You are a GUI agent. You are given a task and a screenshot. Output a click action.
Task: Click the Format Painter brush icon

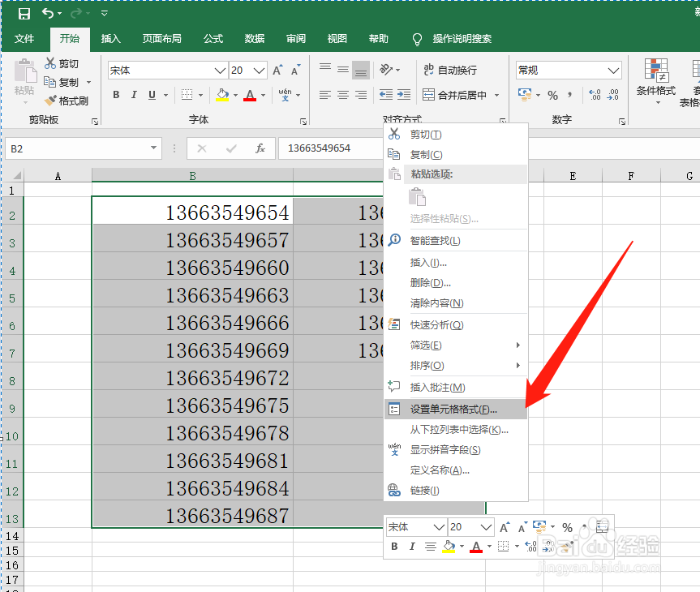50,101
